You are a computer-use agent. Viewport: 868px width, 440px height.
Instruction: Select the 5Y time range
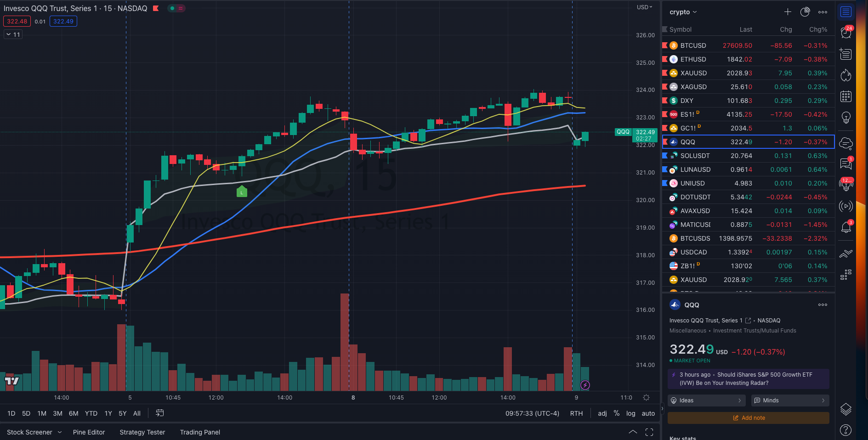122,413
